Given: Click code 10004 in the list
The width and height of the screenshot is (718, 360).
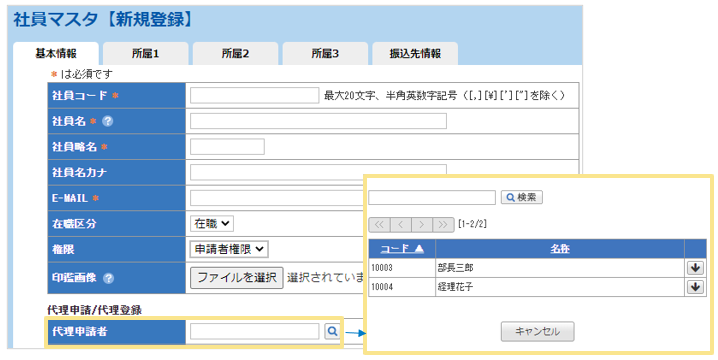Looking at the screenshot, I should (x=382, y=287).
